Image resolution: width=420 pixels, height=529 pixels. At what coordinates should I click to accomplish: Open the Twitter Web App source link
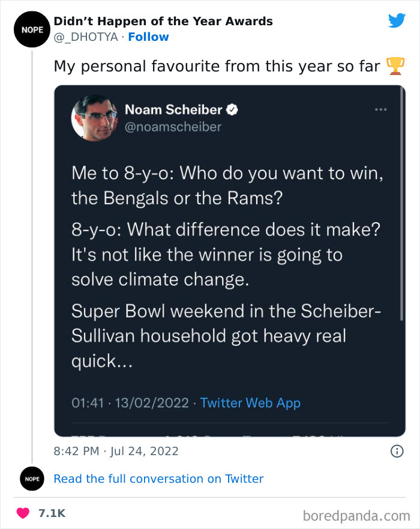point(250,403)
